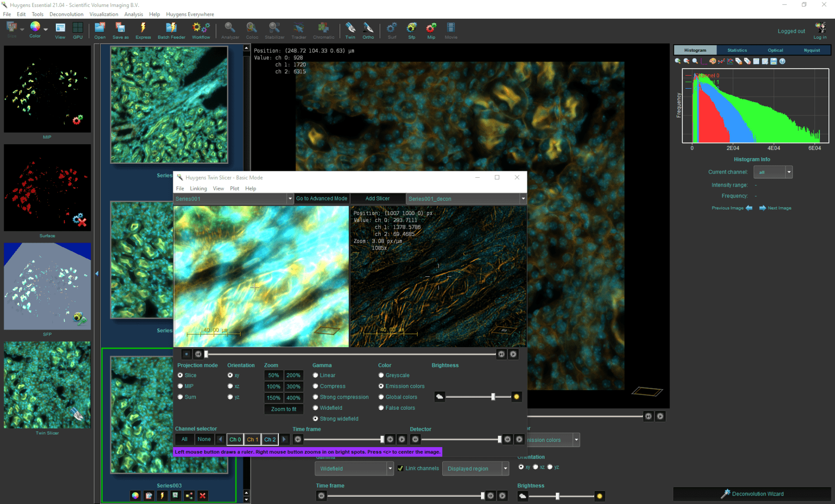Click Go to Advanced Mode
This screenshot has width=835, height=504.
pyautogui.click(x=322, y=198)
